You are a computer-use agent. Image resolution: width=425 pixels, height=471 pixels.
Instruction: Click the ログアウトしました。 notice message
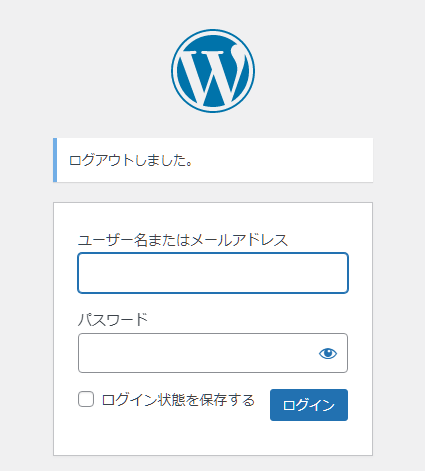coord(131,160)
